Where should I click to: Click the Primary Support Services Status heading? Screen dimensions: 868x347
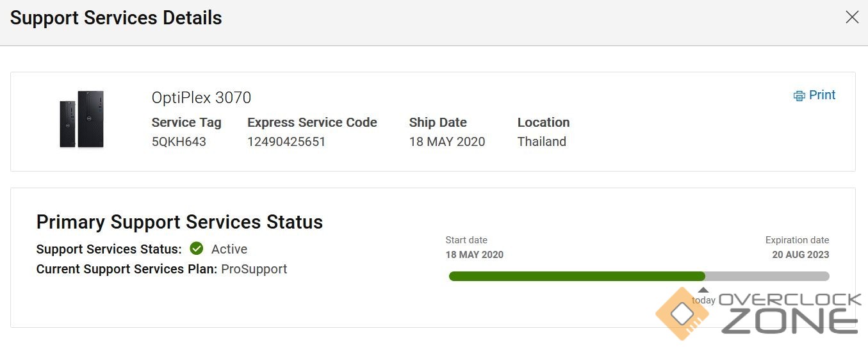[179, 222]
